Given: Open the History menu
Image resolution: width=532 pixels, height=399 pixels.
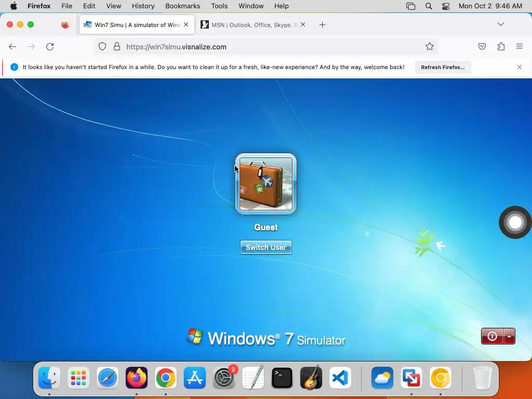Looking at the screenshot, I should click(143, 6).
